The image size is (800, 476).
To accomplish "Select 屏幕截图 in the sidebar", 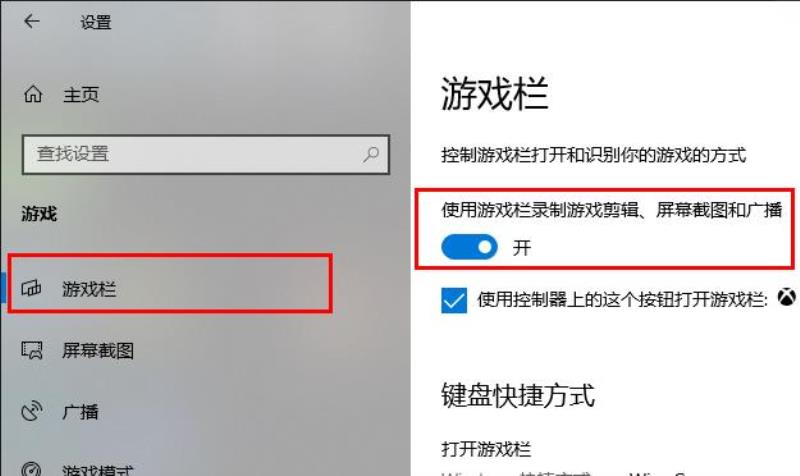I will 98,350.
